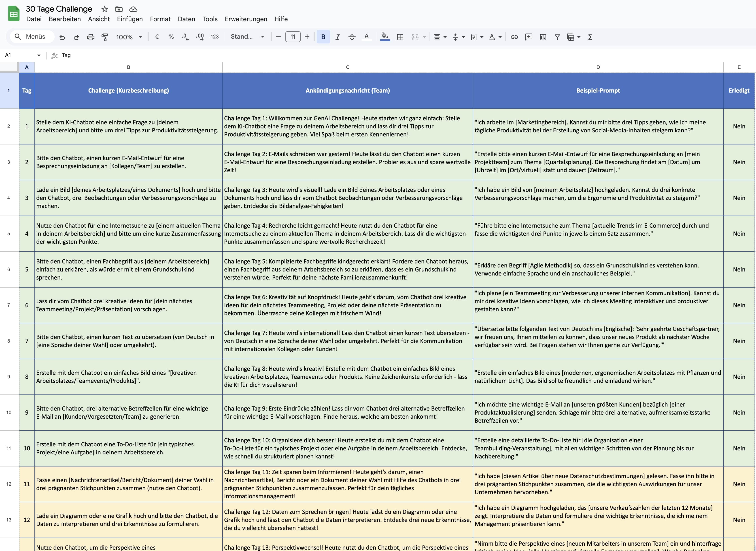Screen dimensions: 756x551
Task: Toggle bold formatting button
Action: pos(323,37)
